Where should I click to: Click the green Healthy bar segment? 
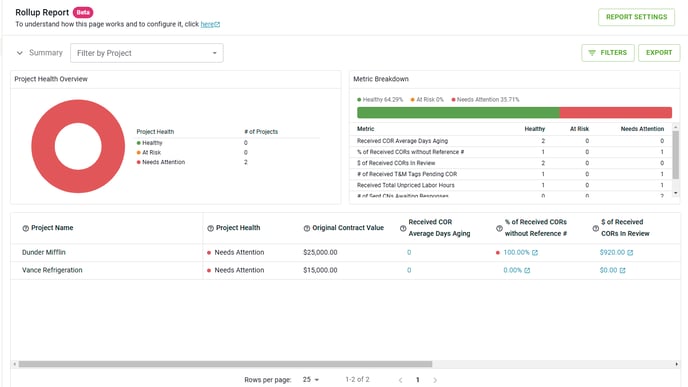[x=458, y=112]
